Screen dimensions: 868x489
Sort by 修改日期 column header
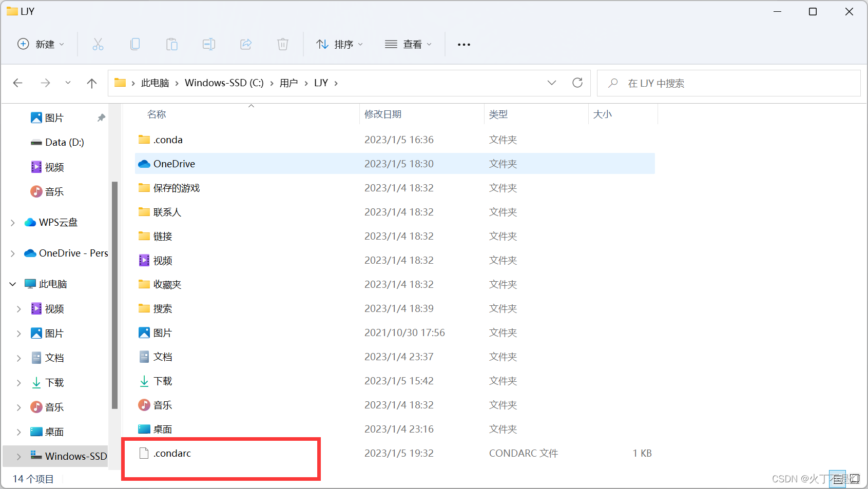(x=383, y=114)
